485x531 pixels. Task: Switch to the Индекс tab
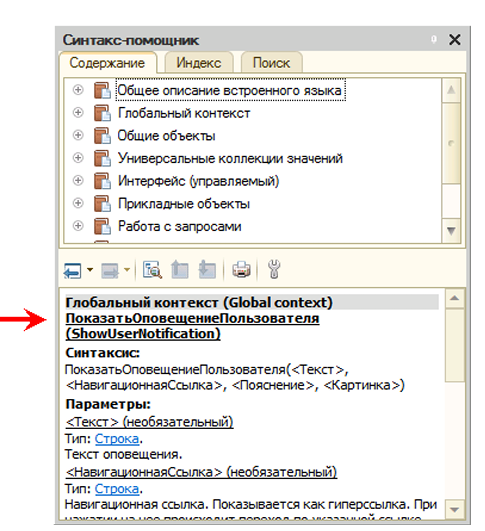199,63
